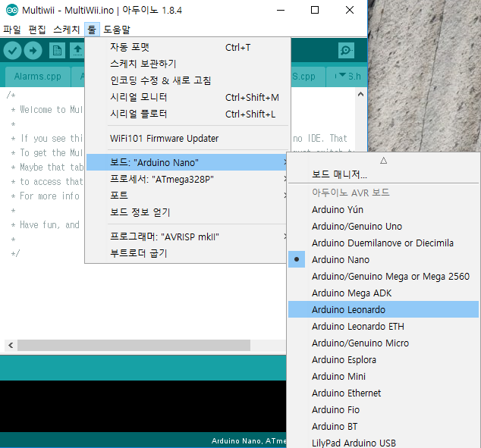
Task: Choose Arduino Esplora board
Action: 383,359
